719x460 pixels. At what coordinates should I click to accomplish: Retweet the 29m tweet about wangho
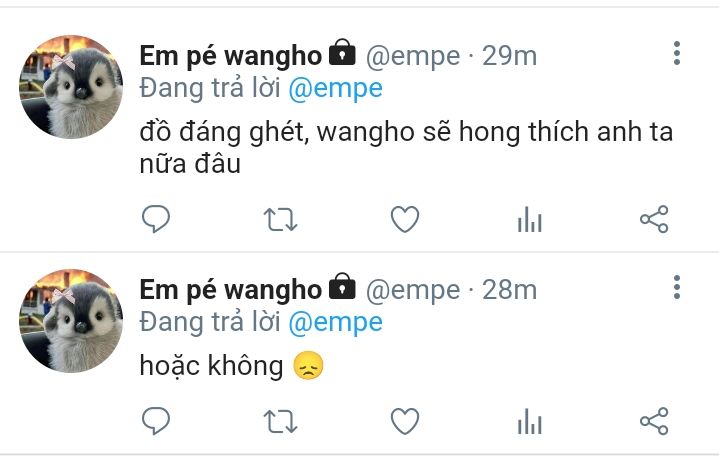click(280, 219)
